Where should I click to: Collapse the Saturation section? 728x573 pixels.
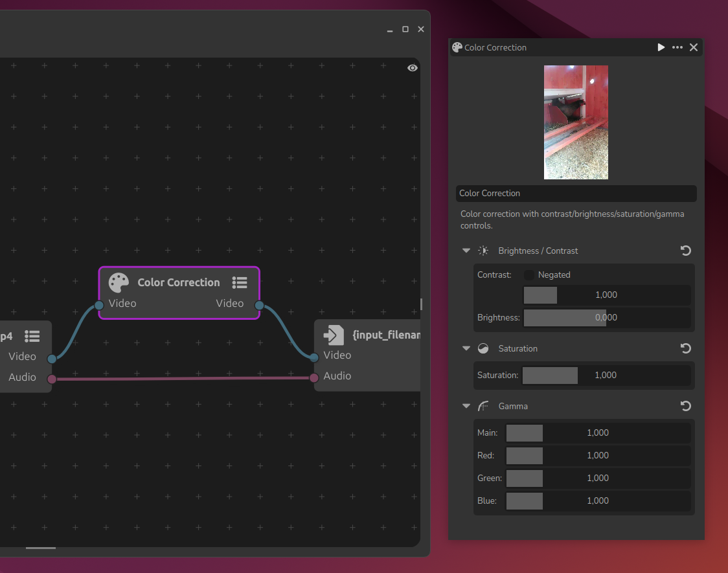click(x=466, y=348)
